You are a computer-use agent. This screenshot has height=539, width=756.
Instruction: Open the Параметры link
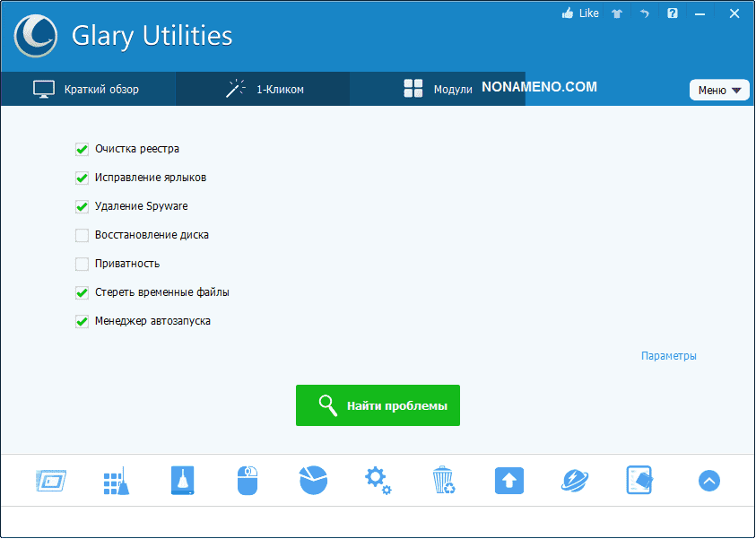coord(668,356)
